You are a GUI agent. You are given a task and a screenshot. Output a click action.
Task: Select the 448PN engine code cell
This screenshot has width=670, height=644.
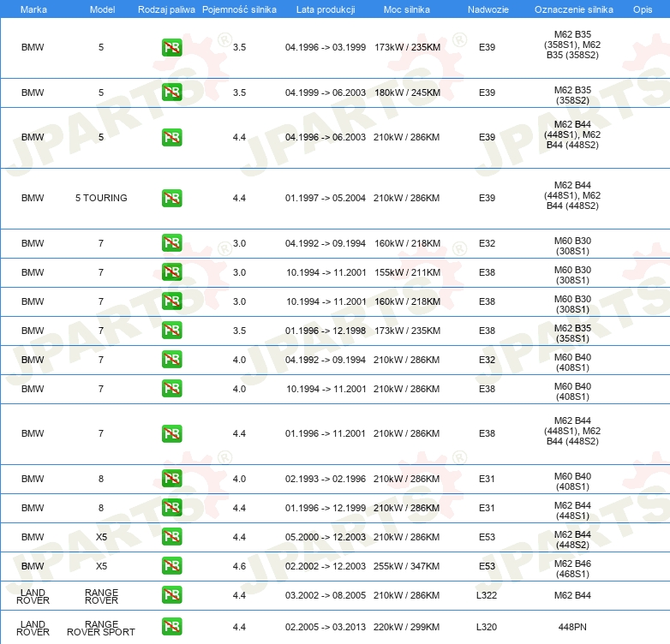[572, 626]
